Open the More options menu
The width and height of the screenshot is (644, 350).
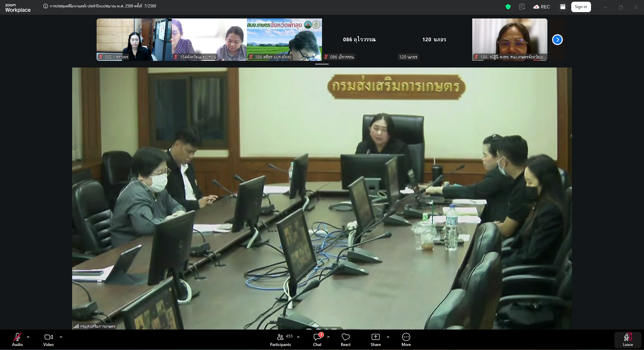(406, 340)
